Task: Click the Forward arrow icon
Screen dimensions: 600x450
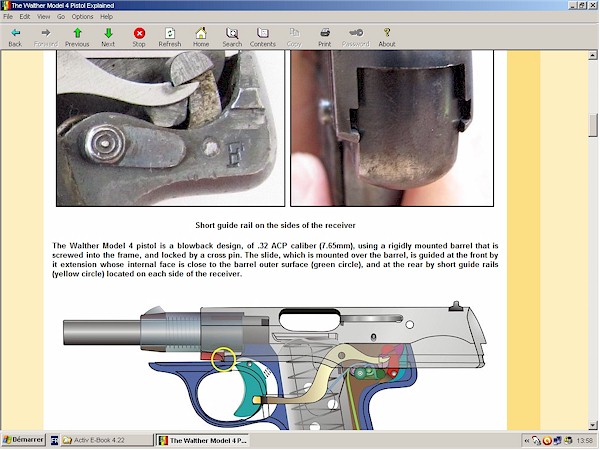Action: pos(46,33)
